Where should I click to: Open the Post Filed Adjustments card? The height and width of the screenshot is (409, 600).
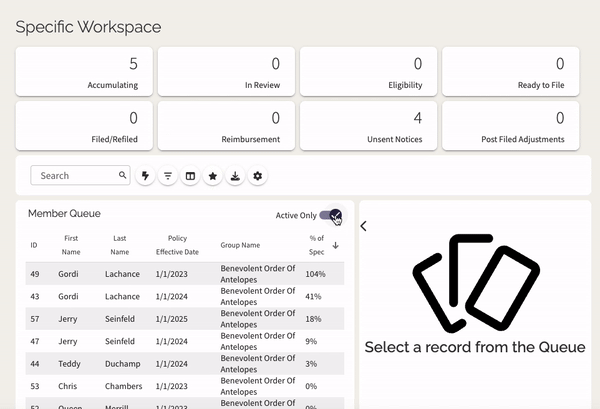[511, 126]
